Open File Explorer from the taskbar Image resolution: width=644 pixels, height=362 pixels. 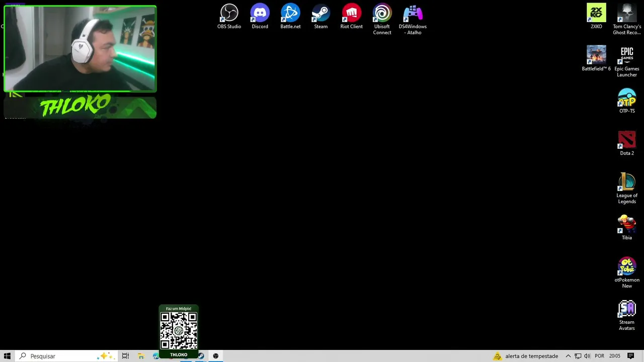[x=141, y=356]
